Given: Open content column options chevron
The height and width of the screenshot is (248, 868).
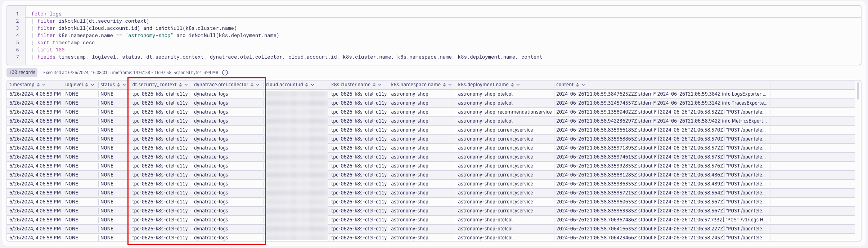Looking at the screenshot, I should pos(583,85).
